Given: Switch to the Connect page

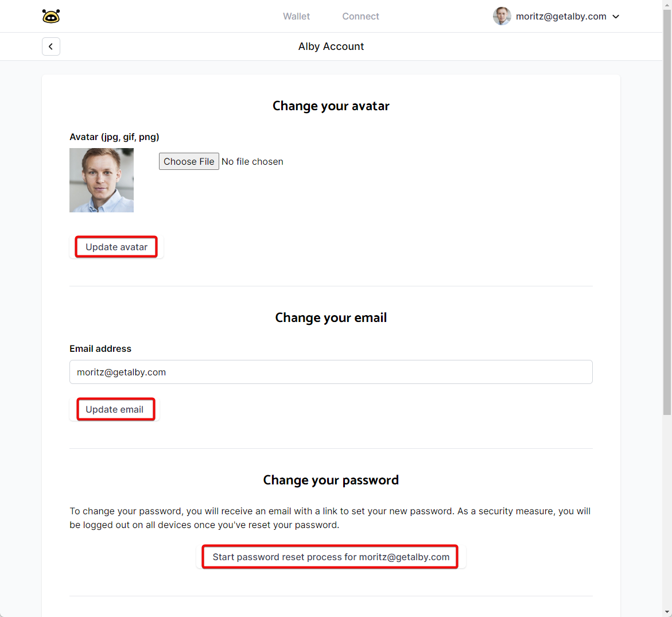Looking at the screenshot, I should [360, 17].
